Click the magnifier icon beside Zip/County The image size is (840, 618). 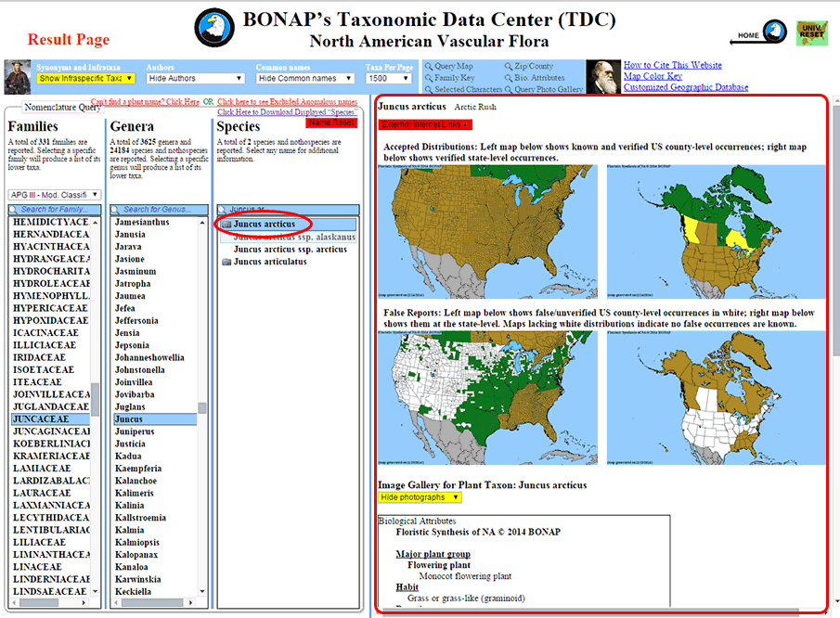point(509,67)
